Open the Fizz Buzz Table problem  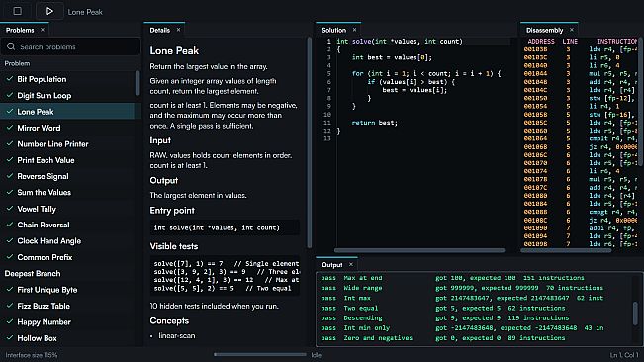68,306
